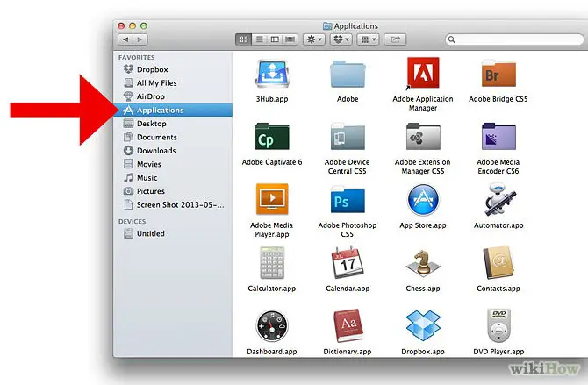Viewport: 588px width, 385px height.
Task: Select Dashboard.app icon
Action: [272, 326]
